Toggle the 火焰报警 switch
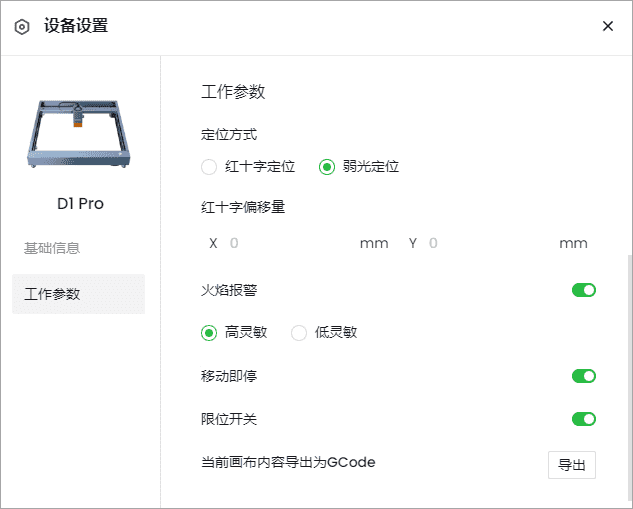Image resolution: width=633 pixels, height=509 pixels. point(584,290)
